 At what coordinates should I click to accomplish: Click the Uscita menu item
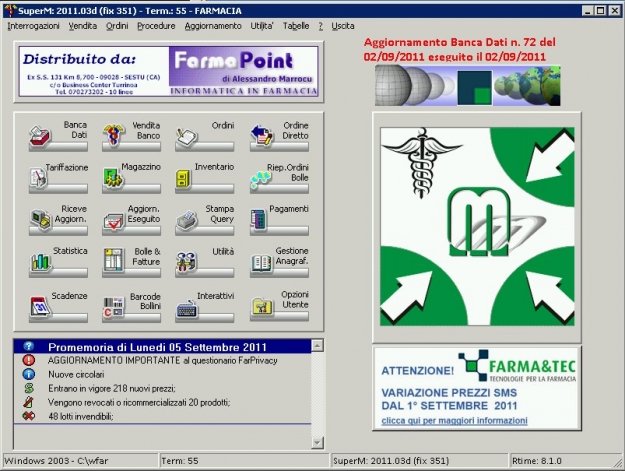pos(343,26)
